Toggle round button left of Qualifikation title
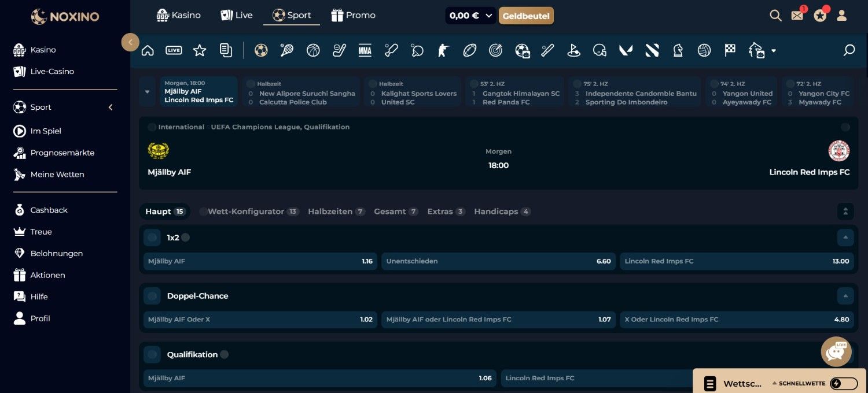Image resolution: width=868 pixels, height=393 pixels. [152, 354]
